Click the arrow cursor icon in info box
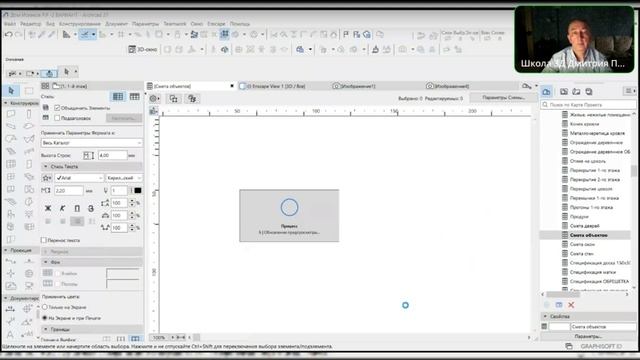Viewport: 640px width, 360px height. [67, 72]
